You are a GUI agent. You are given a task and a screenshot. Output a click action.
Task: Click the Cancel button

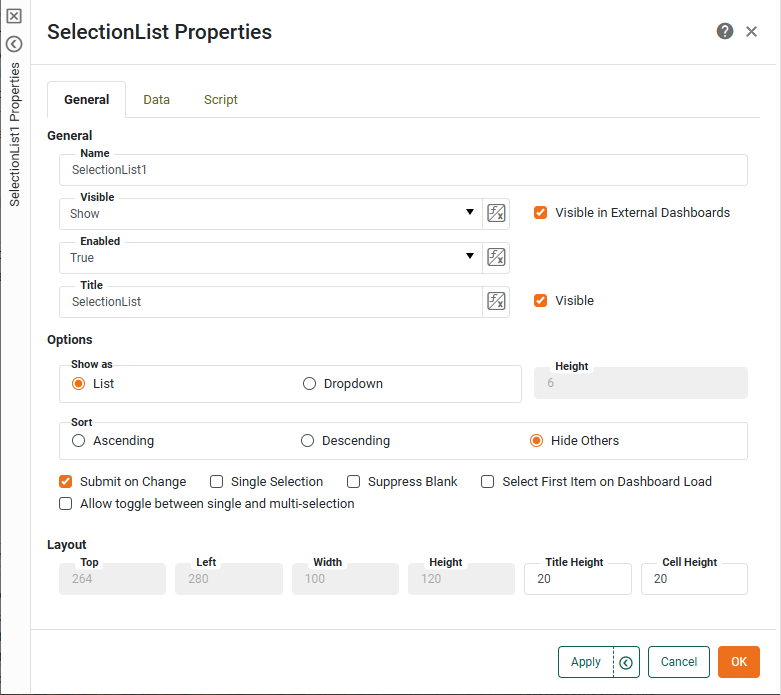click(x=679, y=662)
